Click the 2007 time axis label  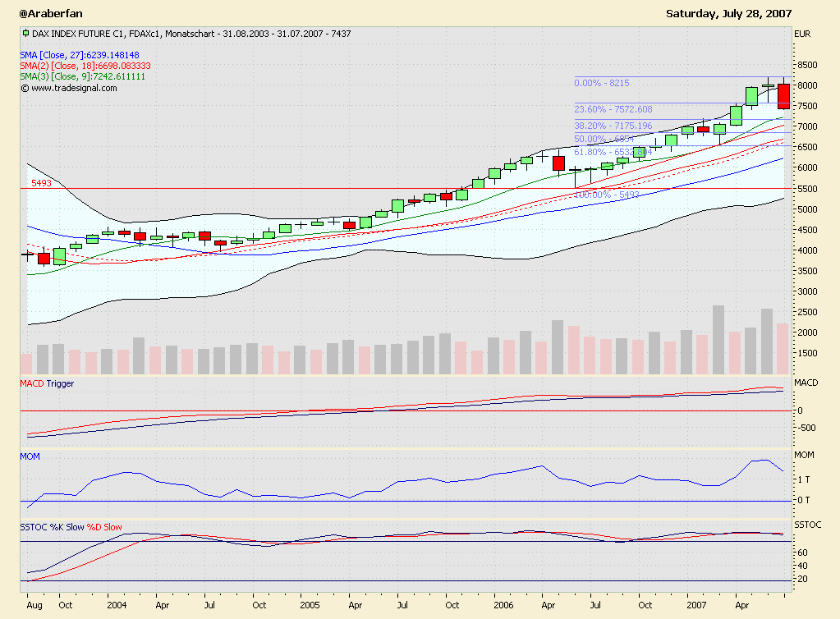696,605
